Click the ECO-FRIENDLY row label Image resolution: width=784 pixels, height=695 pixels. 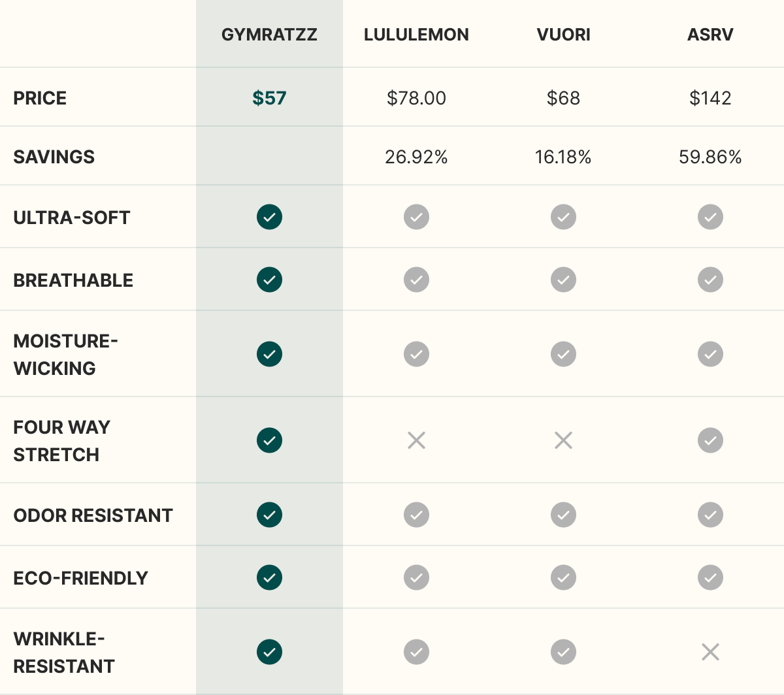pos(80,578)
